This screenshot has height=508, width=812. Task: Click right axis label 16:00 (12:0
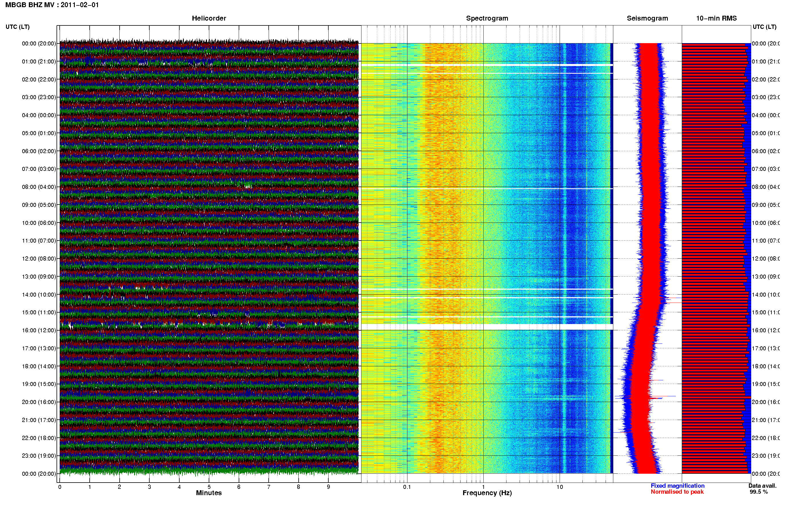(x=766, y=330)
